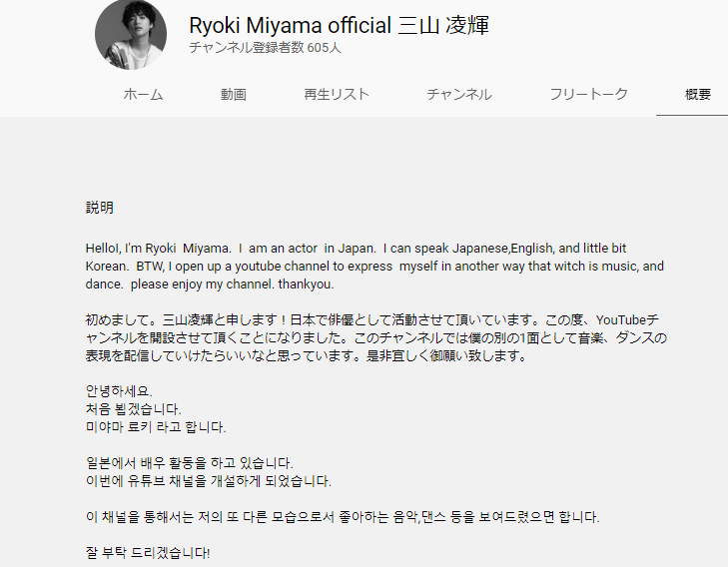Open the ホーム tab
The width and height of the screenshot is (728, 567).
tap(143, 94)
